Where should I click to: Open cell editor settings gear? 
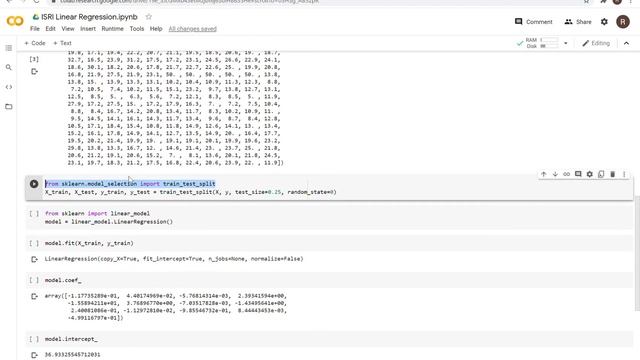click(590, 174)
